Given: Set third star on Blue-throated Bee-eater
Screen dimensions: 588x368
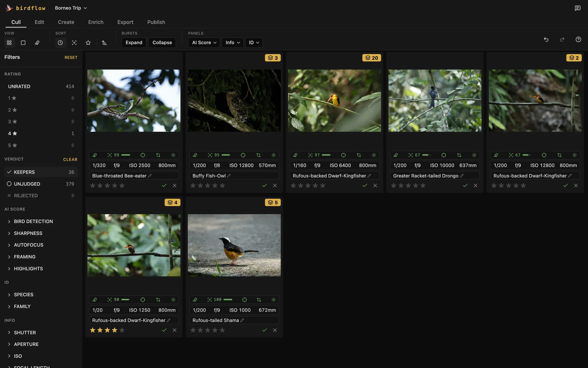Looking at the screenshot, I should (107, 186).
